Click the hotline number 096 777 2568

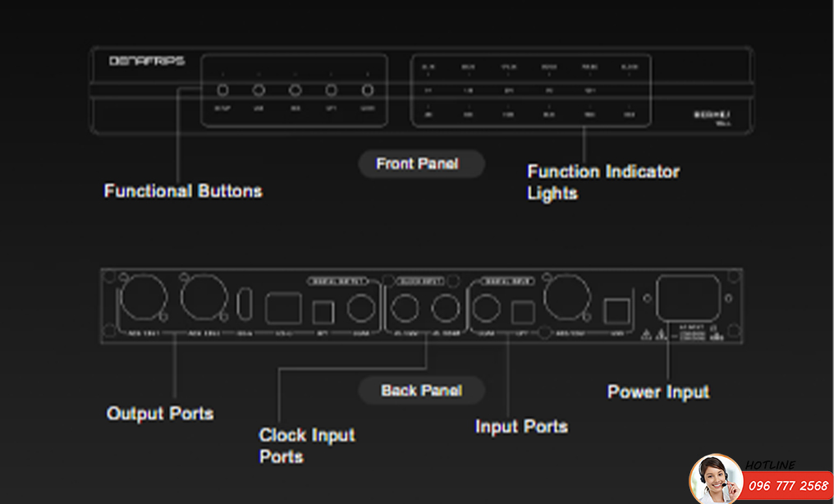pos(788,486)
